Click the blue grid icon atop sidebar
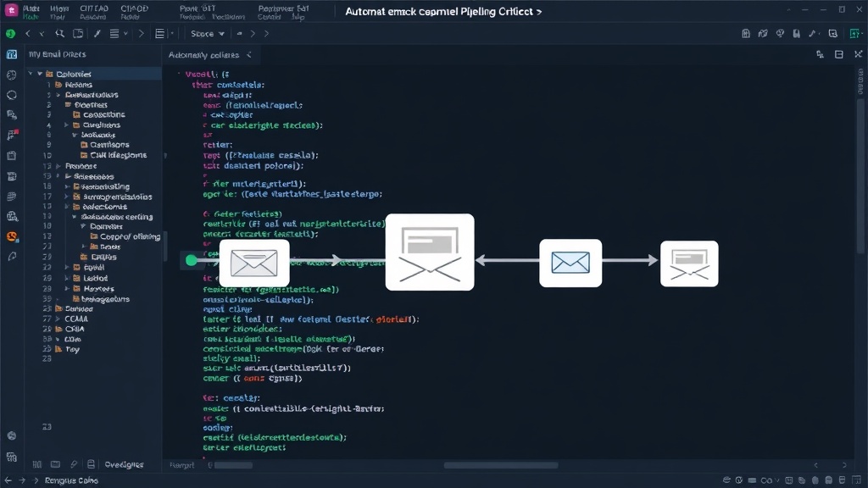Image resolution: width=868 pixels, height=488 pixels. pyautogui.click(x=12, y=54)
